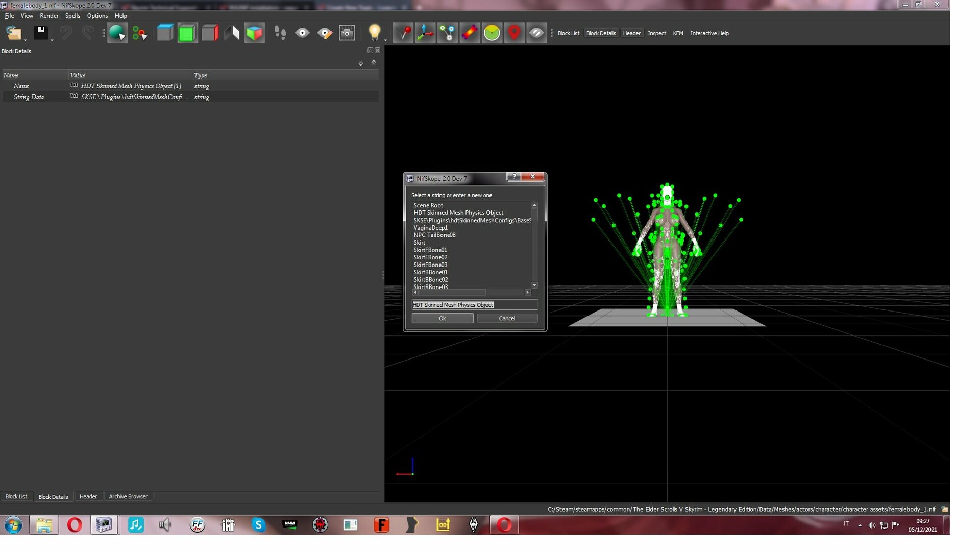980x551 pixels.
Task: Toggle the select object sphere icon
Action: tap(117, 33)
